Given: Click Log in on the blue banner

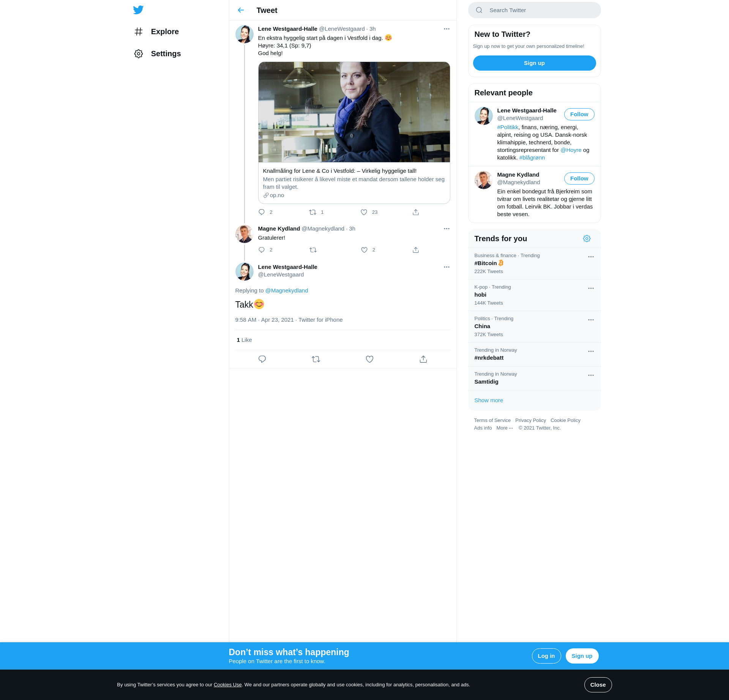Looking at the screenshot, I should 546,656.
